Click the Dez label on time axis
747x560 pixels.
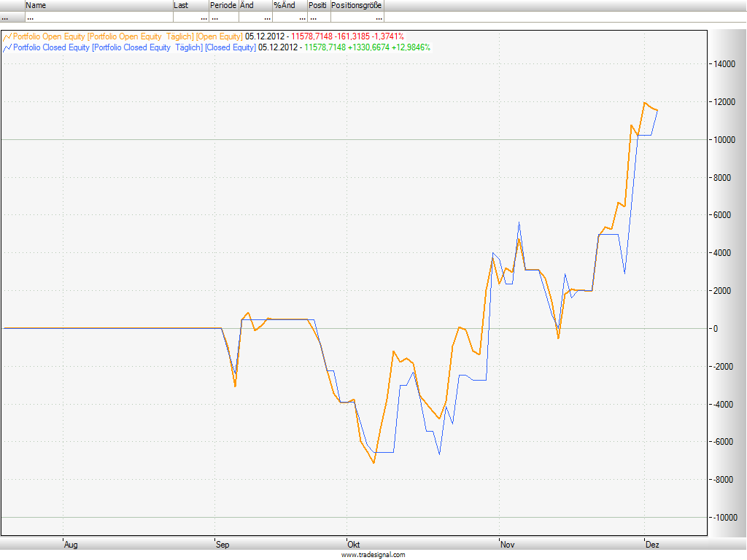coord(652,545)
